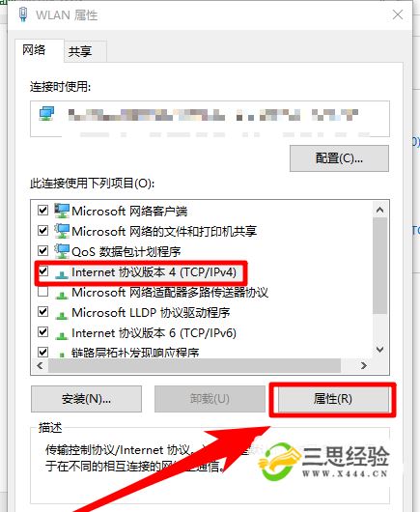Click the Microsoft 网络客户端 item icon

click(62, 211)
